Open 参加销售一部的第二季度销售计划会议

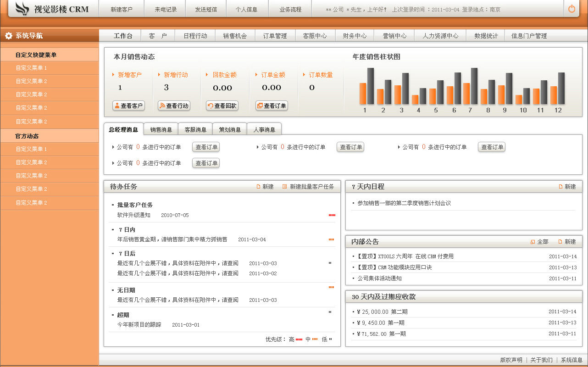click(404, 203)
